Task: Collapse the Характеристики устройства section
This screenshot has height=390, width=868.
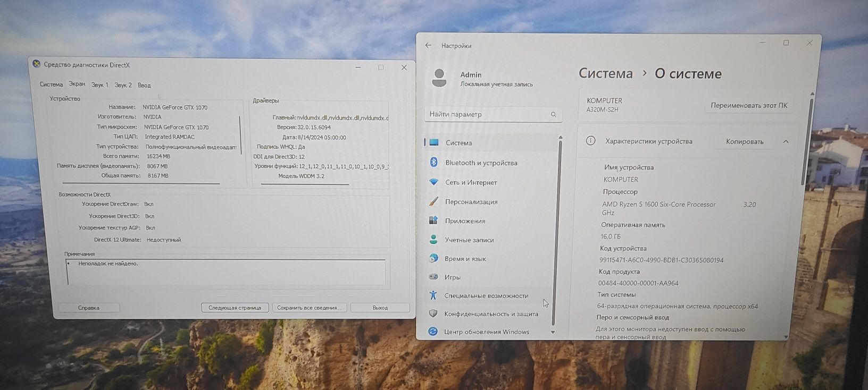Action: (x=786, y=141)
